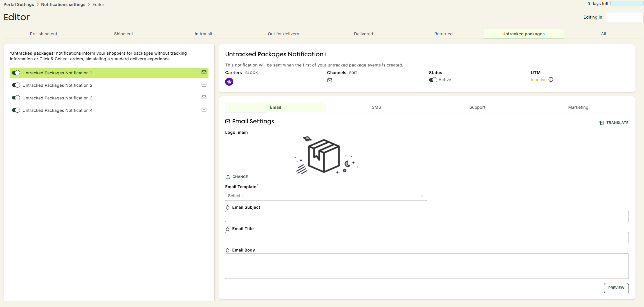Open the Out for delivery tab
The width and height of the screenshot is (644, 307).
click(x=283, y=34)
